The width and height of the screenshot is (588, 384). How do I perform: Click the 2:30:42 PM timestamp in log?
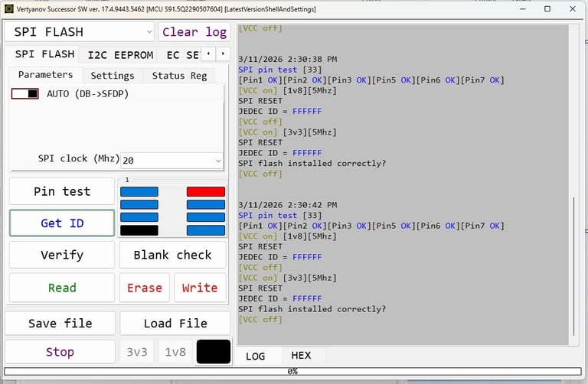[x=288, y=205]
